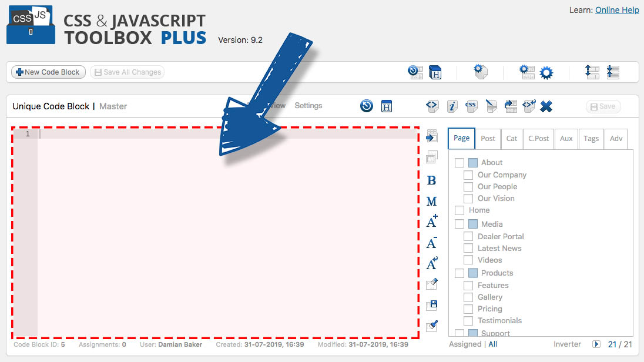644x362 pixels.
Task: Enable the Pricing page checkbox
Action: click(x=468, y=309)
